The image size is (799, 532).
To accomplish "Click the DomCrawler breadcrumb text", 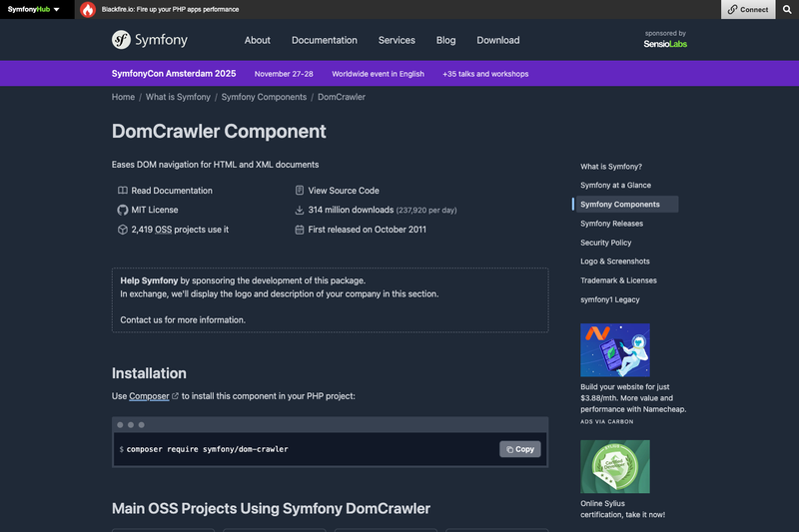I will pos(342,97).
